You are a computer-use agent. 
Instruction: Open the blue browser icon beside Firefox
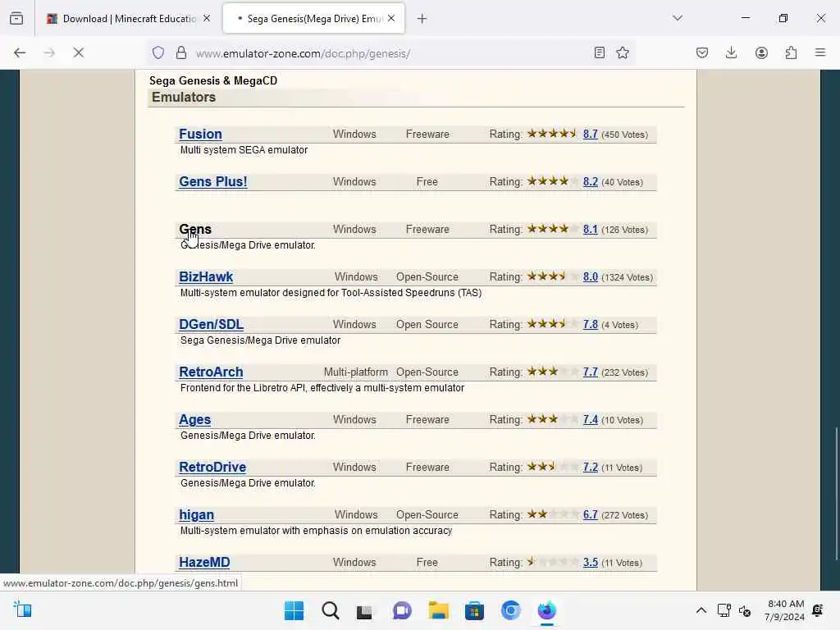(x=510, y=610)
